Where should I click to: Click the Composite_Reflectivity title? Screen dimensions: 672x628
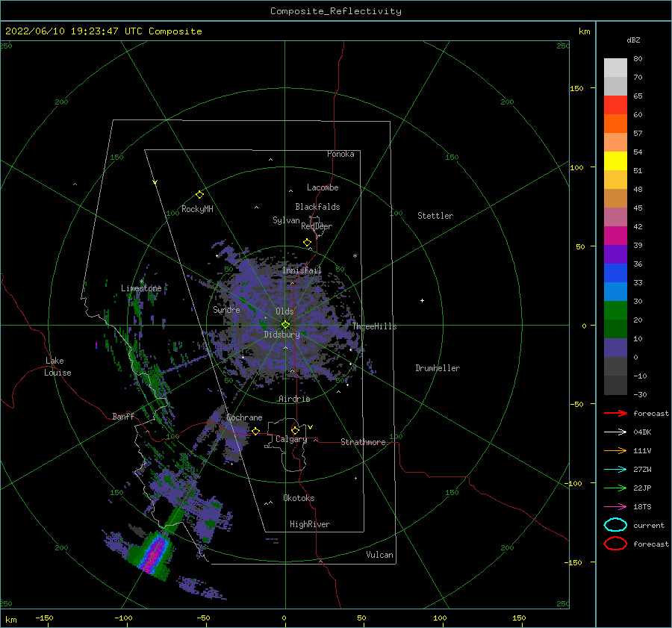336,11
